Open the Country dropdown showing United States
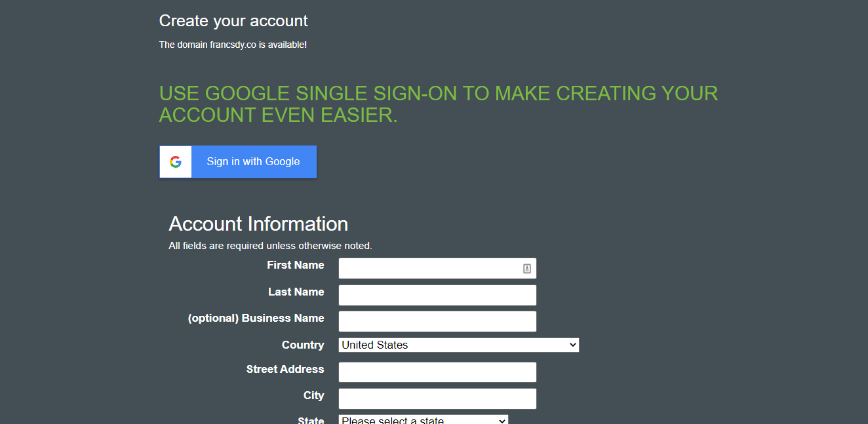 (x=459, y=345)
